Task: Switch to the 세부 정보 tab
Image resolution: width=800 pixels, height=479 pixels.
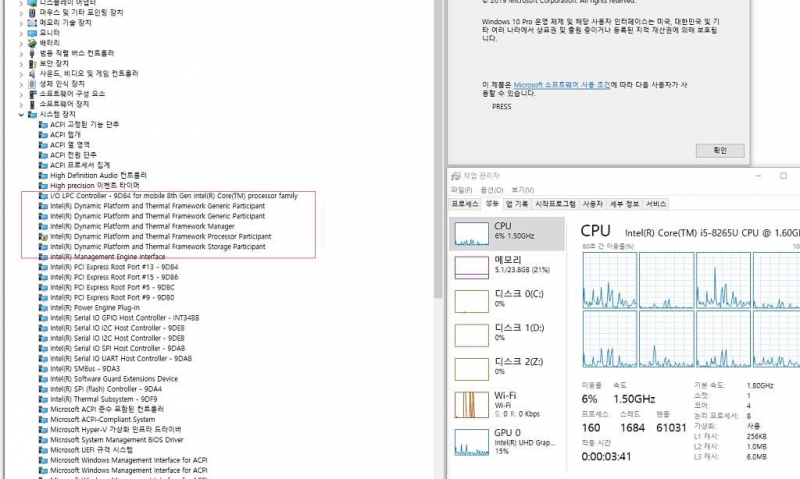Action: pos(624,204)
